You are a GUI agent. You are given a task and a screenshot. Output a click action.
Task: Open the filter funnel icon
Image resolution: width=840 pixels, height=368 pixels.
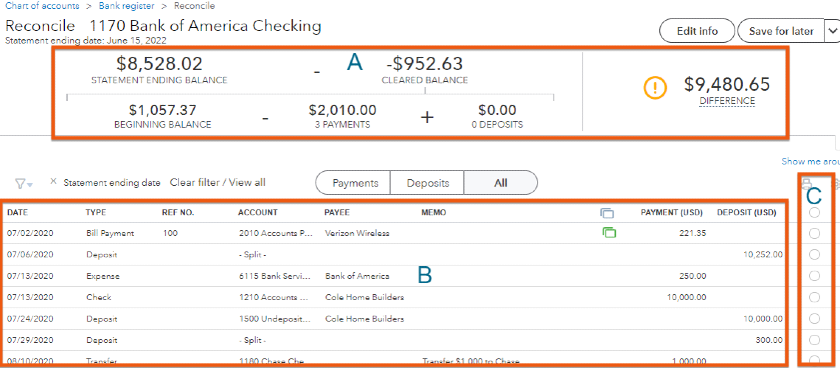(x=23, y=184)
